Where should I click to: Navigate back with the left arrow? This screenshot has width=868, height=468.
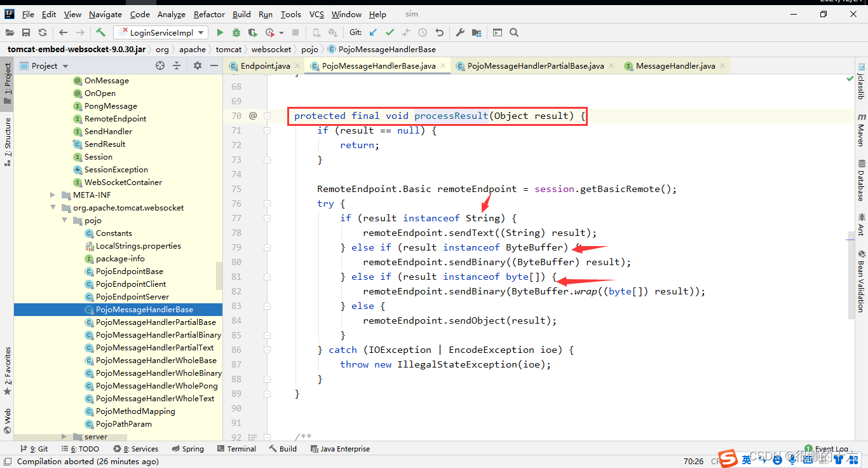pos(63,32)
